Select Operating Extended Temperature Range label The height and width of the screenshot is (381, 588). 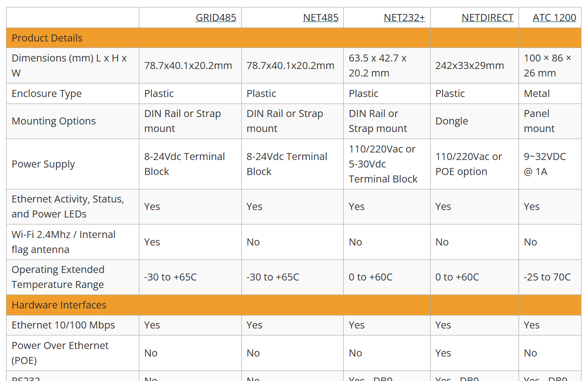pyautogui.click(x=73, y=277)
